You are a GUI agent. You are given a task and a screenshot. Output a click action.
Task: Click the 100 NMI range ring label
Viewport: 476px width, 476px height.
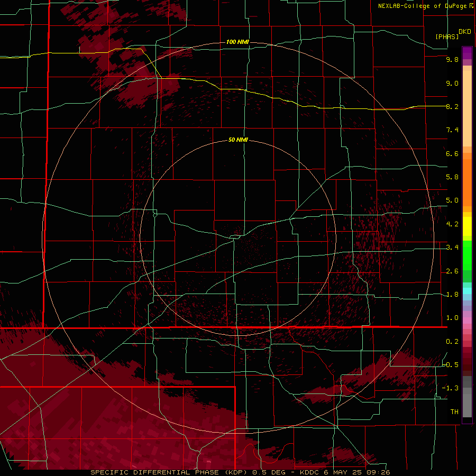(237, 42)
